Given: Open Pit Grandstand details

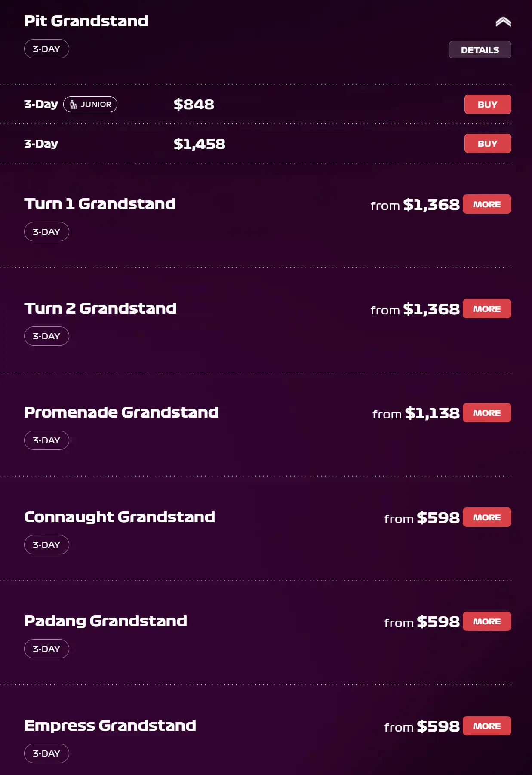Looking at the screenshot, I should click(480, 50).
